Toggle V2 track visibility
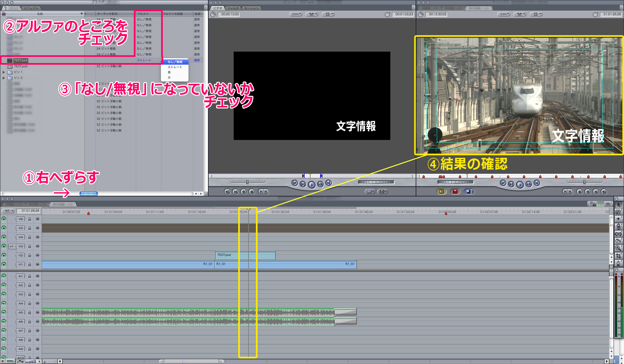Viewport: 624px width, 364px height. 4,256
